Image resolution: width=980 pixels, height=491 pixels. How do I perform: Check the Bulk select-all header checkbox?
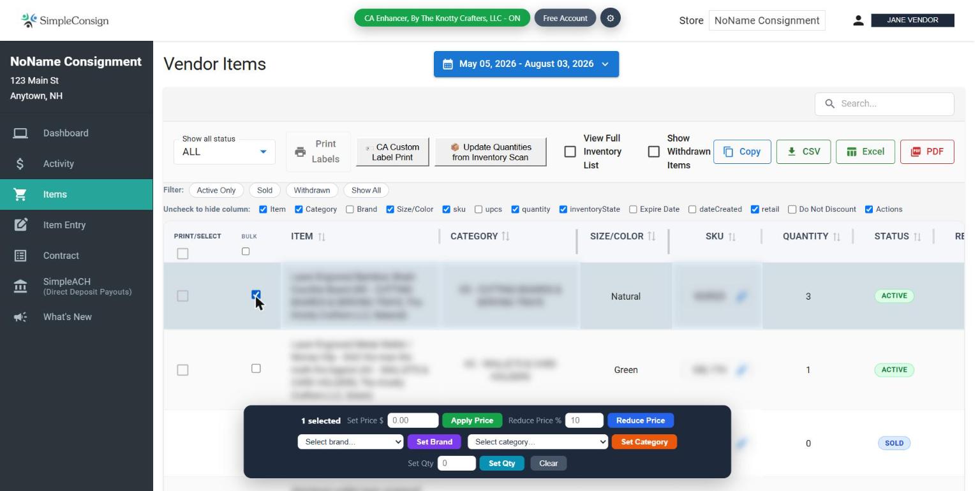[x=246, y=251]
